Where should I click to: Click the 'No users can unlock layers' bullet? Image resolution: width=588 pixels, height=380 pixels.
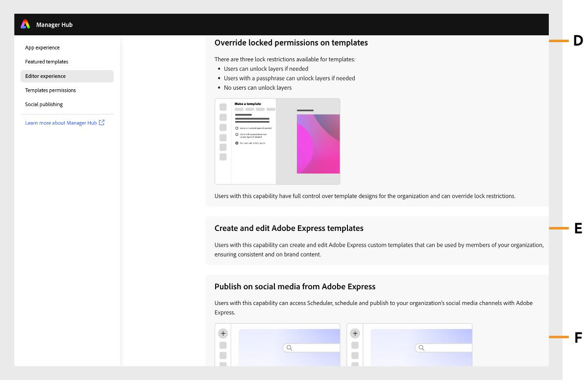tap(258, 88)
